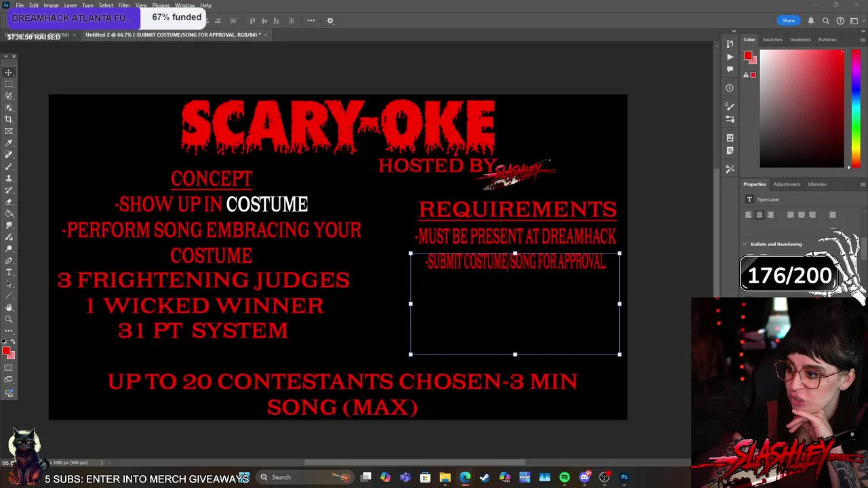Switch to the Adjustments tab
The height and width of the screenshot is (488, 868).
coord(787,184)
